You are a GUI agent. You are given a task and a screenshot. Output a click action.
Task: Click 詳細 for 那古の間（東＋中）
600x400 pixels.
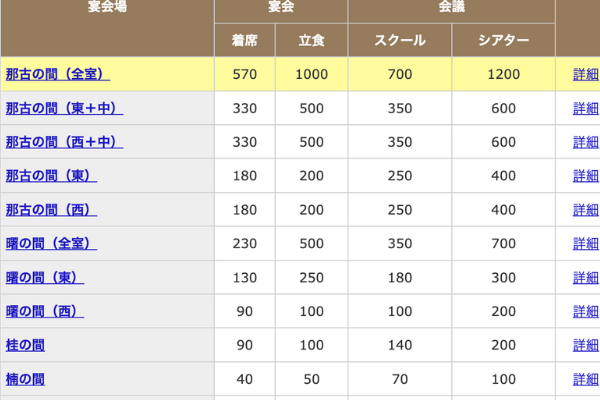586,108
